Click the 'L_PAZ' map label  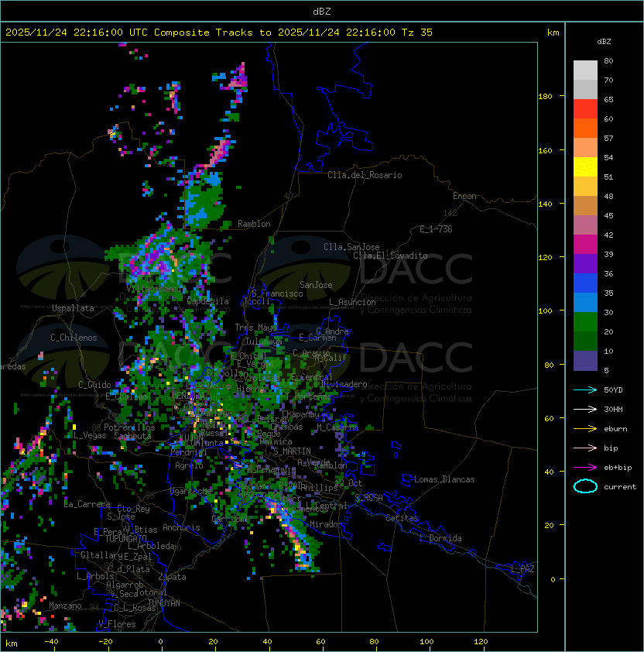522,569
